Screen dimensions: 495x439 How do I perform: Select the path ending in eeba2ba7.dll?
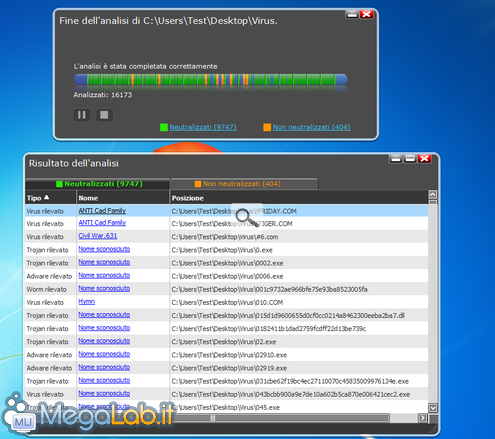point(288,316)
